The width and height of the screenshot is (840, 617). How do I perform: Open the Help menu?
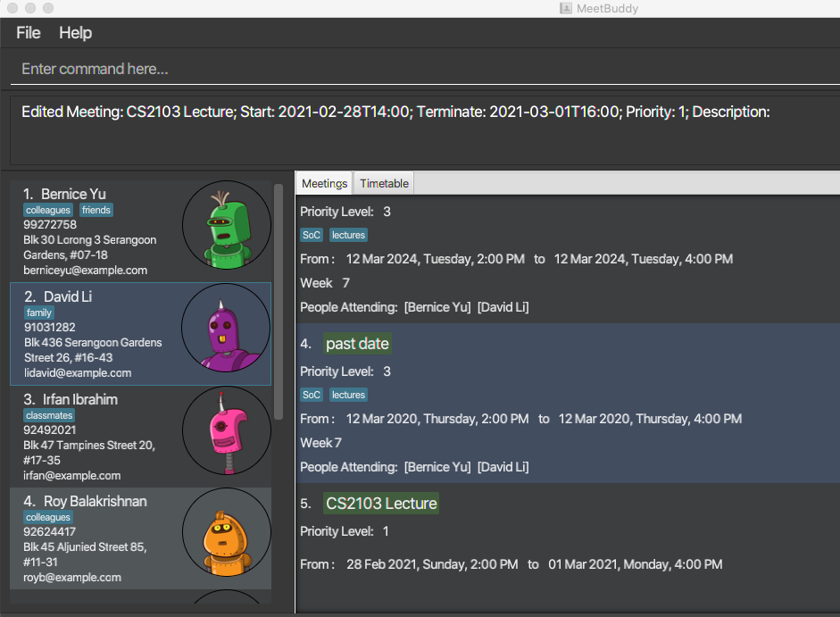(75, 33)
